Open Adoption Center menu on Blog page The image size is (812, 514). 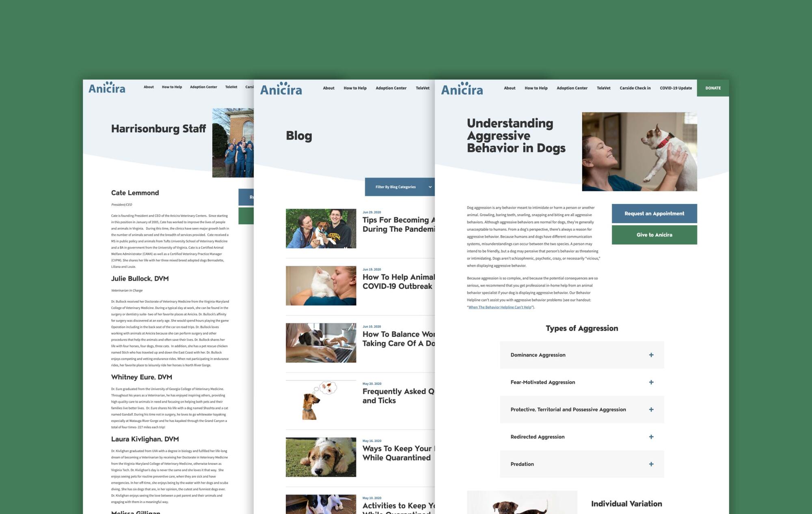(x=391, y=88)
